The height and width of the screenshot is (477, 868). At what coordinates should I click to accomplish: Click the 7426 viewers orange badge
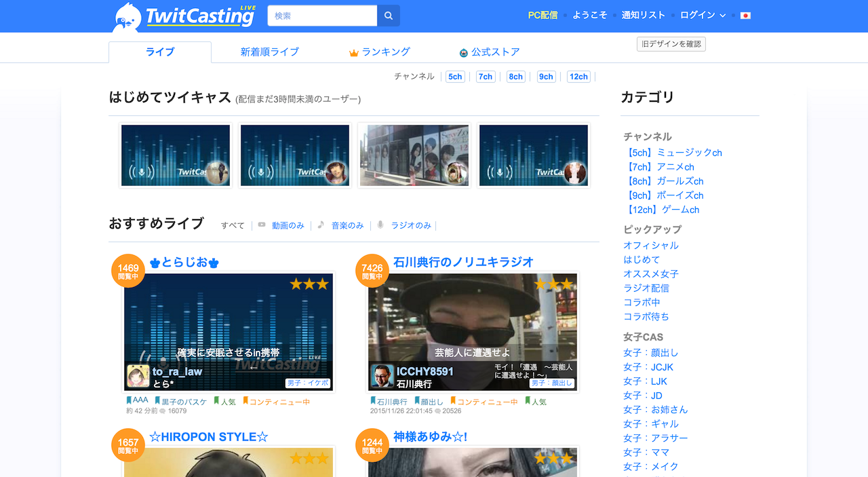click(372, 271)
